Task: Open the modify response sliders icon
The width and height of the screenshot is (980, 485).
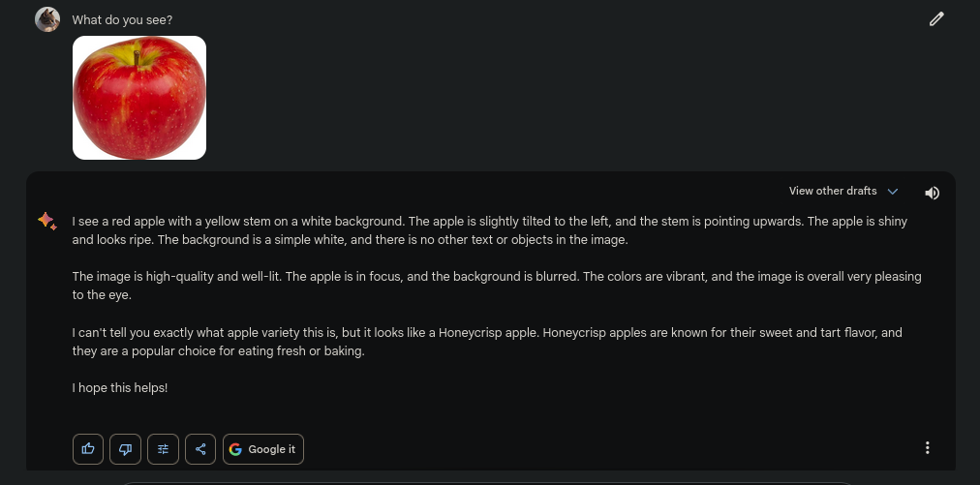Action: [x=163, y=449]
